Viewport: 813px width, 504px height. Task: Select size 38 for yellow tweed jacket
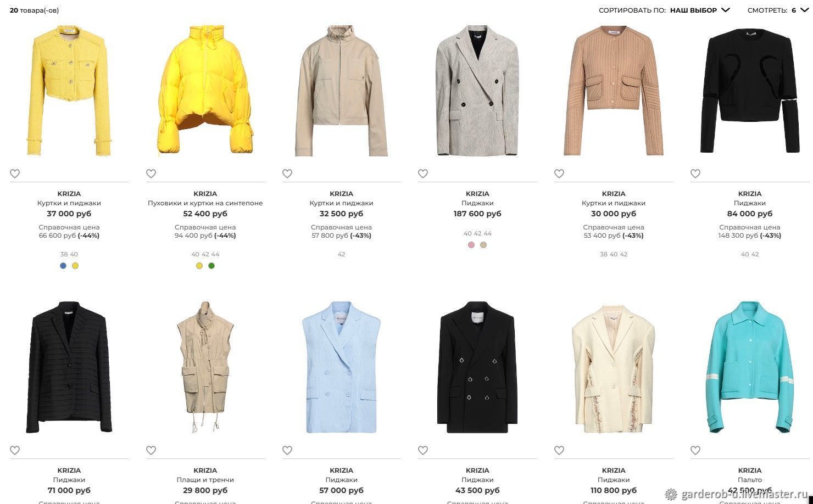point(64,254)
